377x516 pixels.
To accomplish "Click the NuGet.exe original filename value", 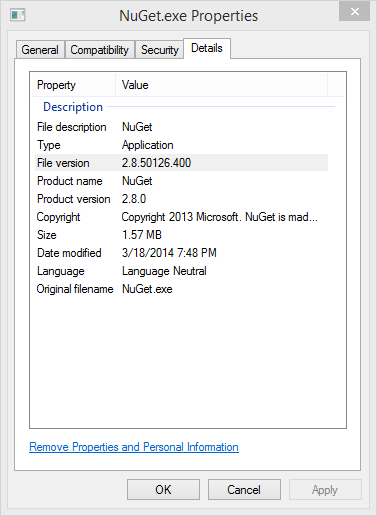I will coord(147,289).
